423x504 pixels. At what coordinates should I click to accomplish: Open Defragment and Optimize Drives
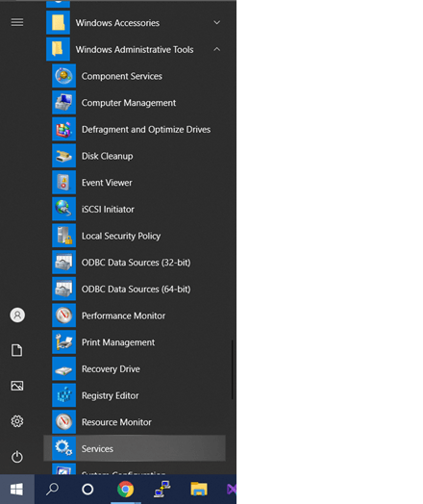[x=146, y=130]
